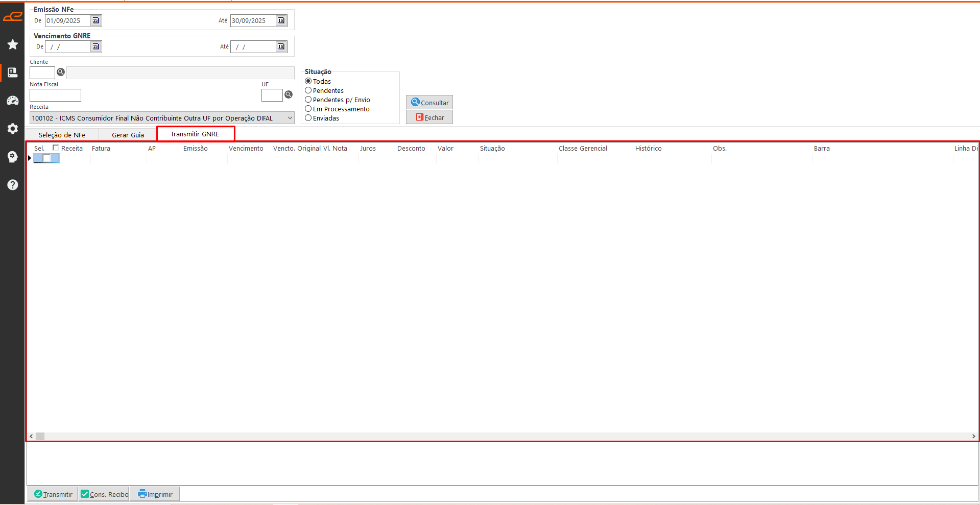Switch to the Seleção de NFe tab
The height and width of the screenshot is (505, 980).
(62, 135)
